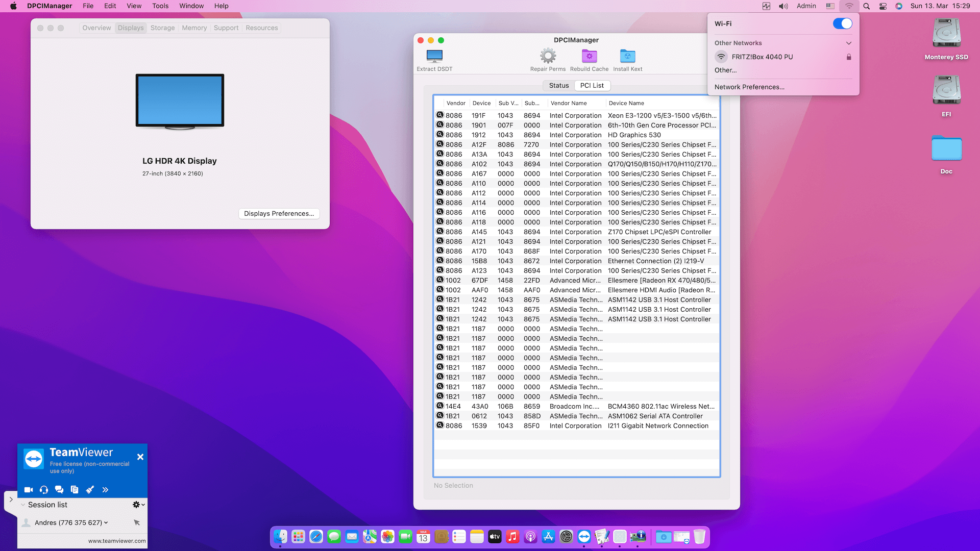
Task: Open Spotlight search in menu bar
Action: coord(866,6)
